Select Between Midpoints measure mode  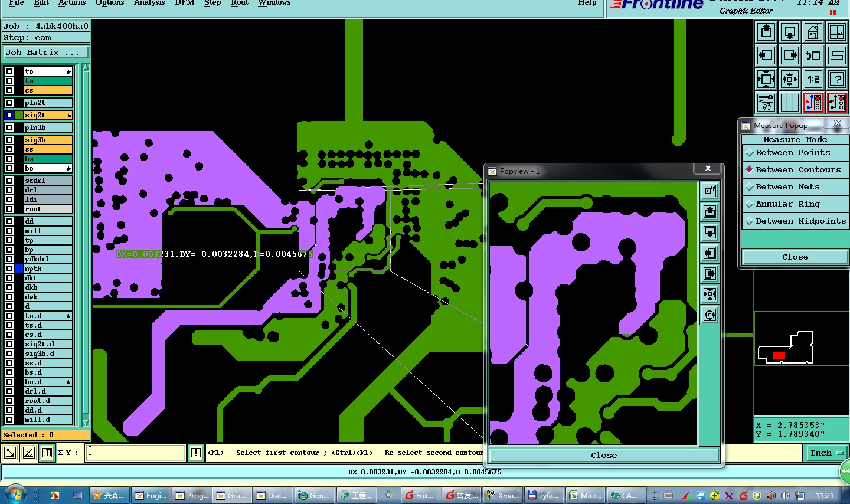coord(795,221)
